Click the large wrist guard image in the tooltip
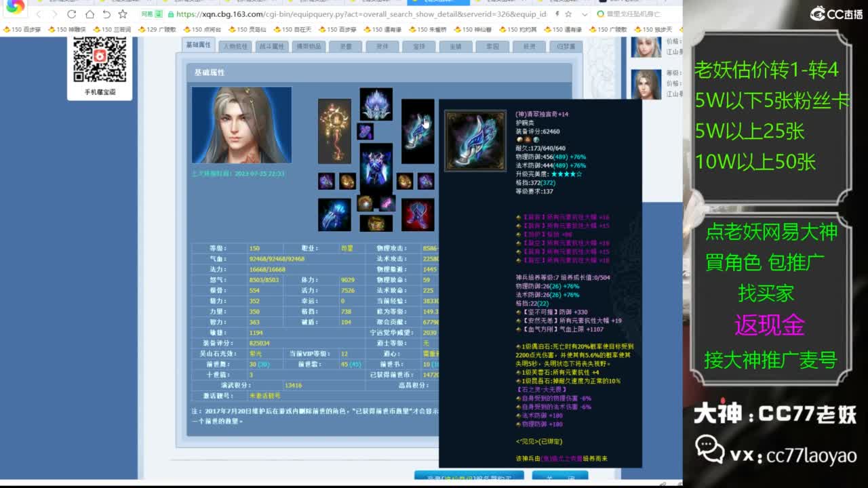The width and height of the screenshot is (868, 488). 475,141
